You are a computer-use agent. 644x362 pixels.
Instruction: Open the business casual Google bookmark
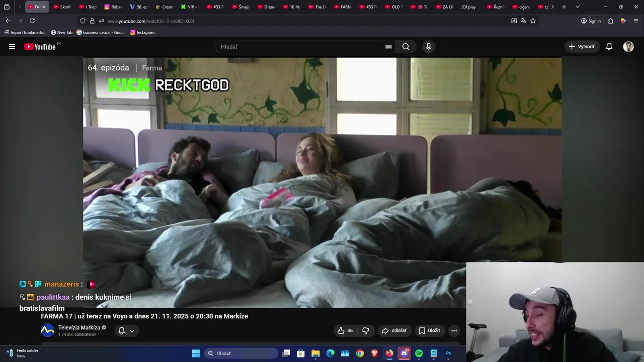(100, 32)
